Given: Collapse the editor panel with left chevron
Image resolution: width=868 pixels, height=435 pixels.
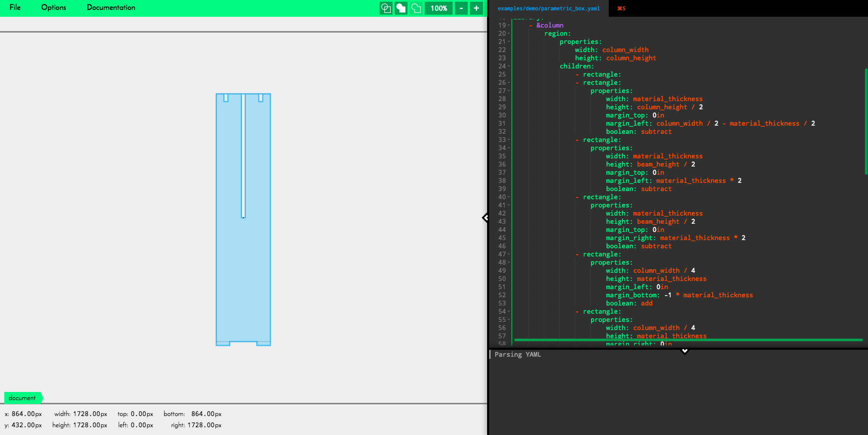Looking at the screenshot, I should (485, 218).
